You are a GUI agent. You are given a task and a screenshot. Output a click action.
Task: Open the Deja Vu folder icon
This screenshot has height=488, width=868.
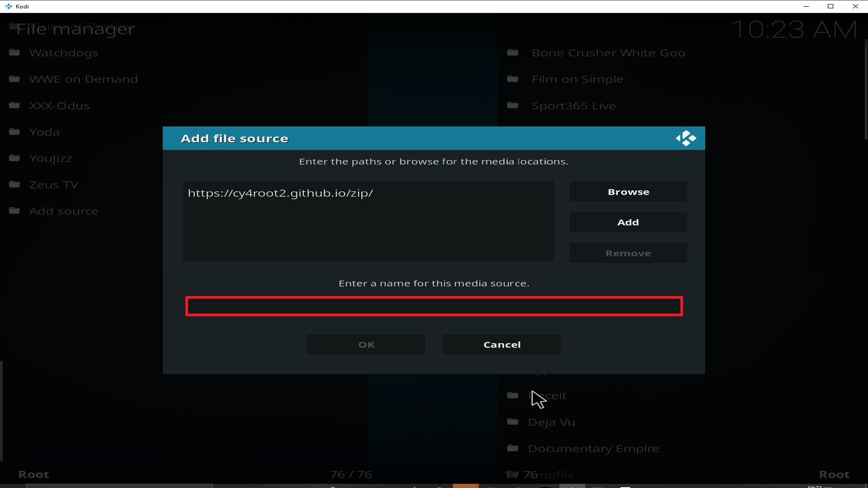(513, 422)
